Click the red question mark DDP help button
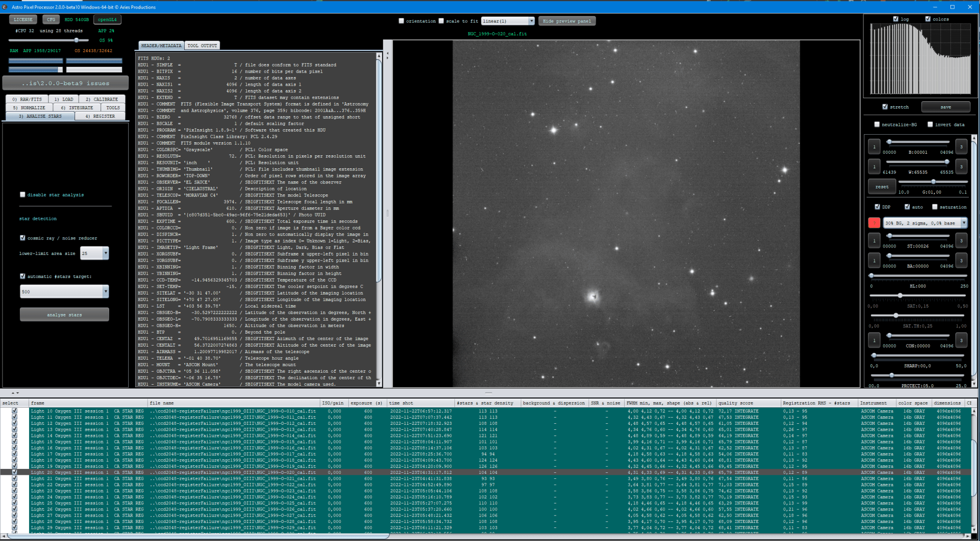 coord(874,223)
